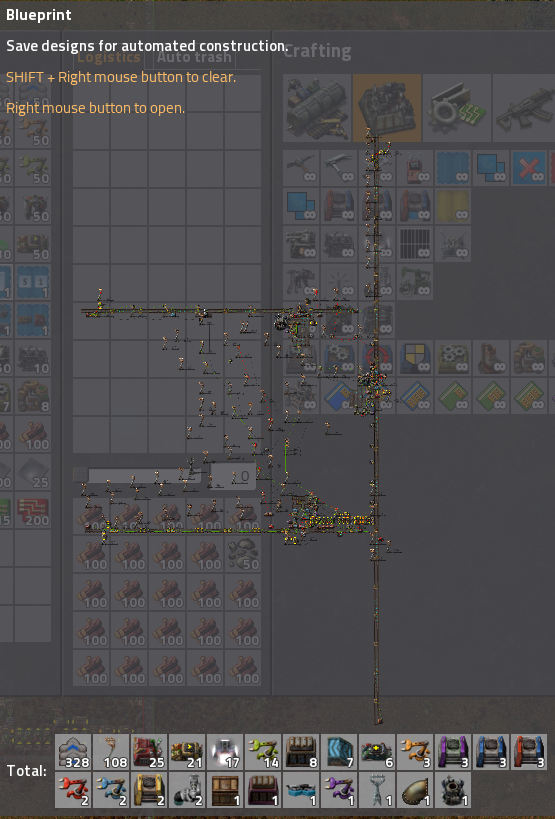This screenshot has width=555, height=819.
Task: Click the red item total showing 25
Action: click(x=149, y=752)
